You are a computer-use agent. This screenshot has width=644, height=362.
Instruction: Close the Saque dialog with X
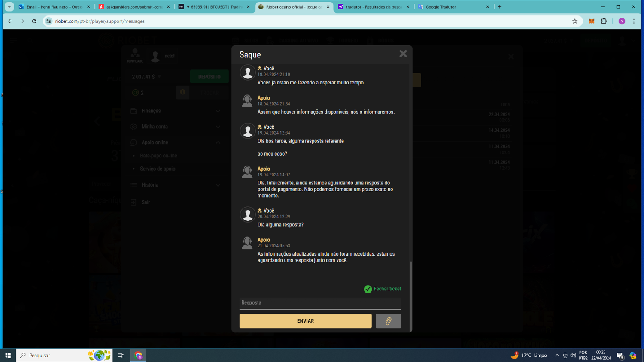[403, 54]
